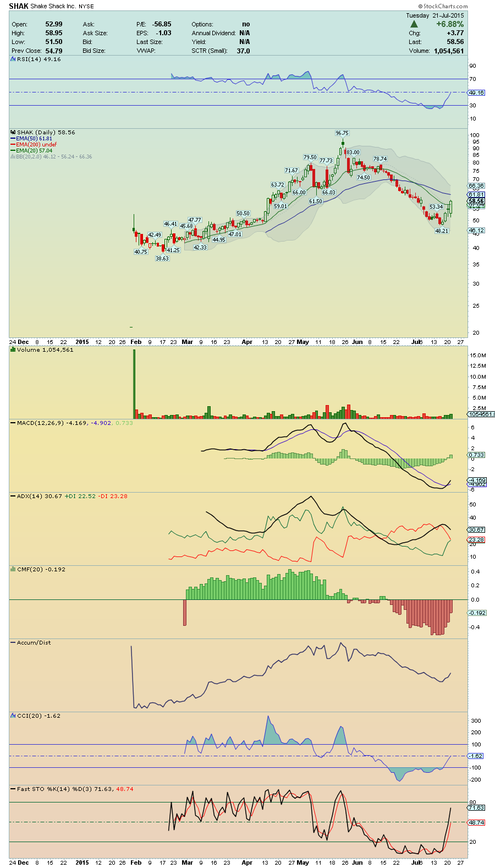Click the 78.74 price label
Image resolution: width=495 pixels, height=868 pixels.
[x=380, y=159]
